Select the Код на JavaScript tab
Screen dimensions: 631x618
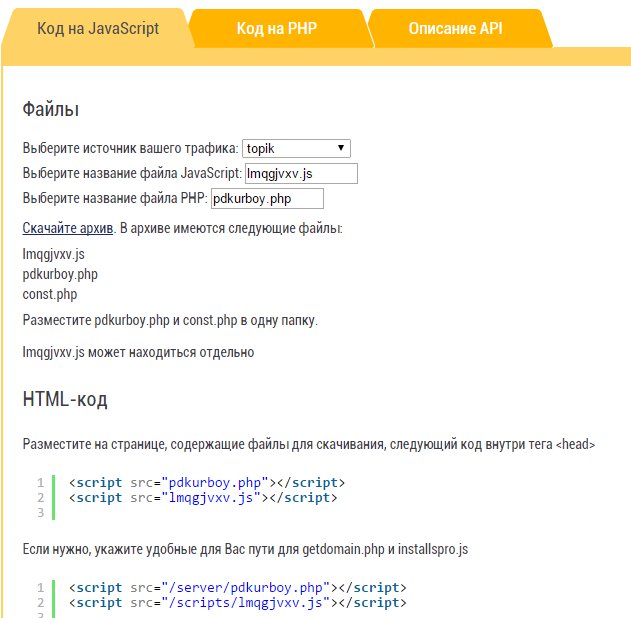pos(98,29)
